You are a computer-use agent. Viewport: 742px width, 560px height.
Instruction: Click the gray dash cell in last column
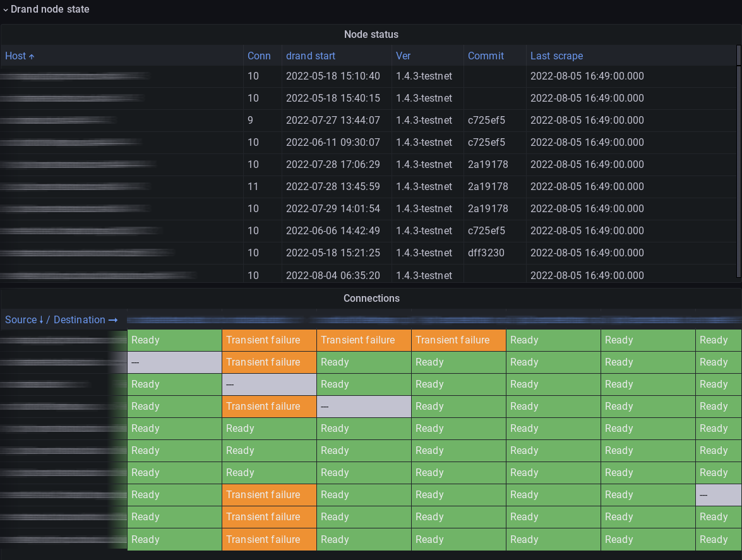[717, 495]
